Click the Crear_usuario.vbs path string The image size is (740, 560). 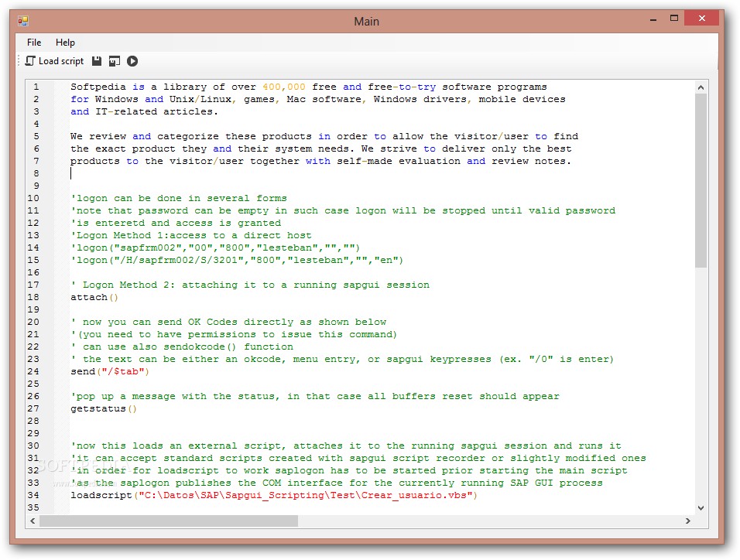click(306, 495)
